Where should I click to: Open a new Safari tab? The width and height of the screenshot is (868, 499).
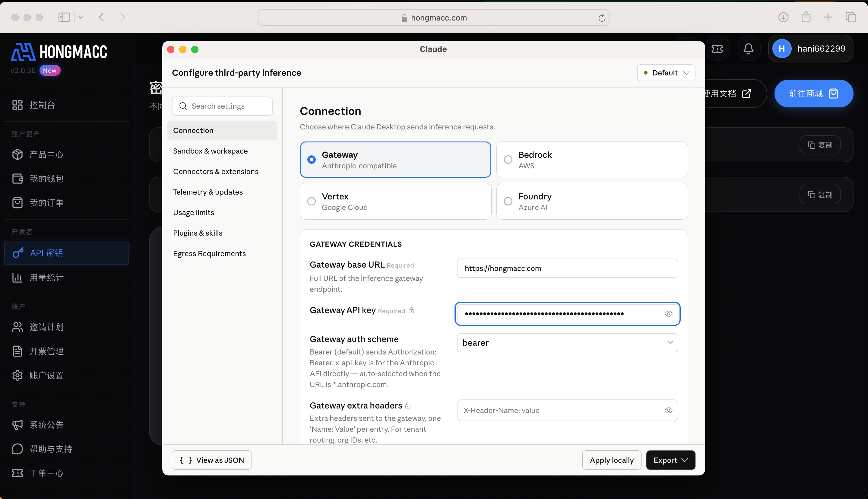click(x=828, y=17)
